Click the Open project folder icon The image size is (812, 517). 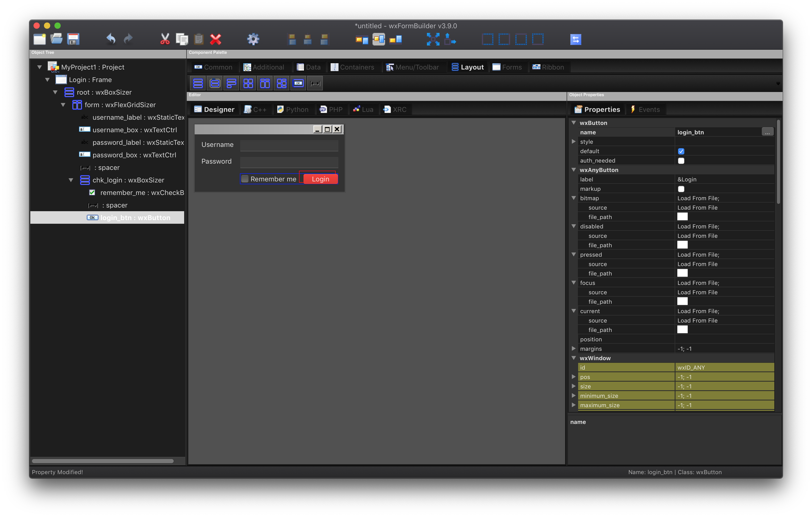[56, 39]
